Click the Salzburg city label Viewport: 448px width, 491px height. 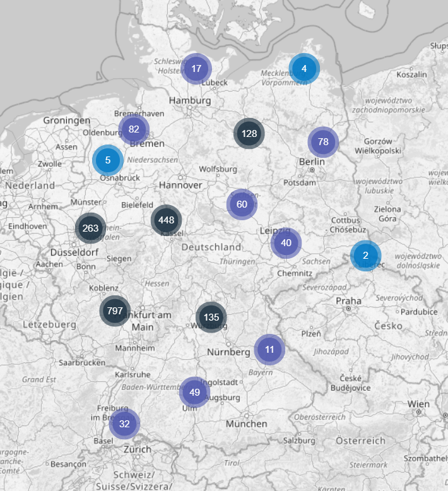tap(299, 441)
